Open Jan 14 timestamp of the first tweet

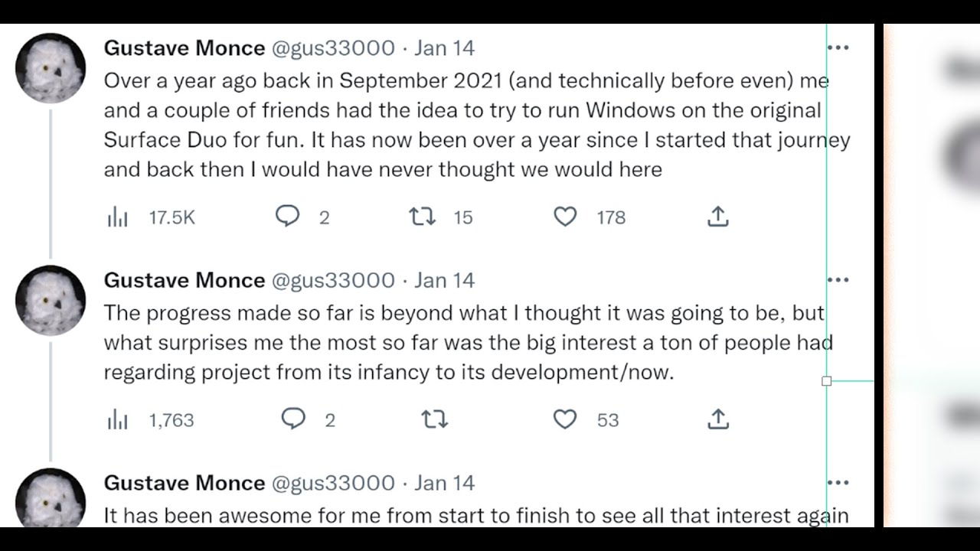point(444,47)
